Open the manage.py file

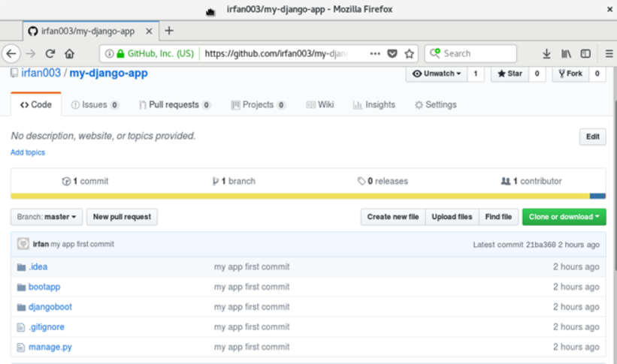[x=50, y=347]
